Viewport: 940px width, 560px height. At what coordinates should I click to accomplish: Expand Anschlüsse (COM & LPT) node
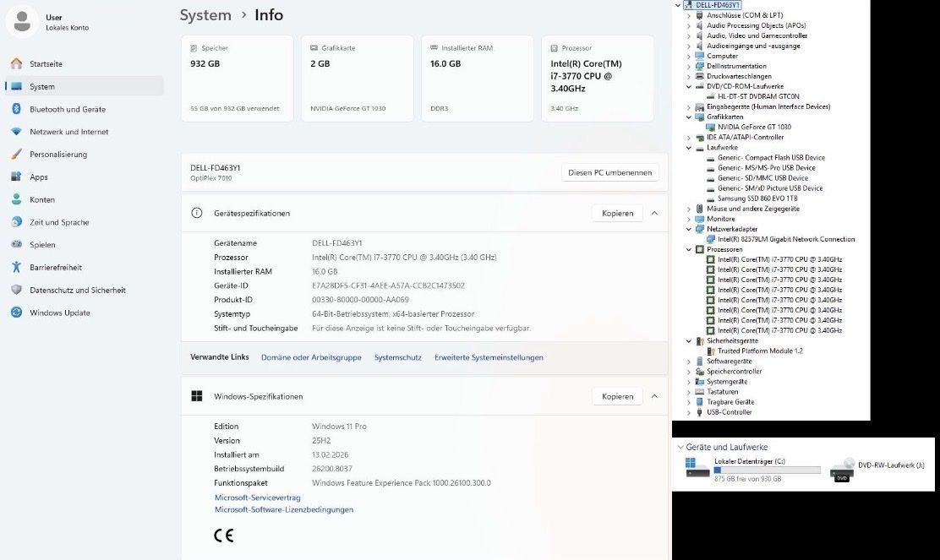pyautogui.click(x=689, y=15)
